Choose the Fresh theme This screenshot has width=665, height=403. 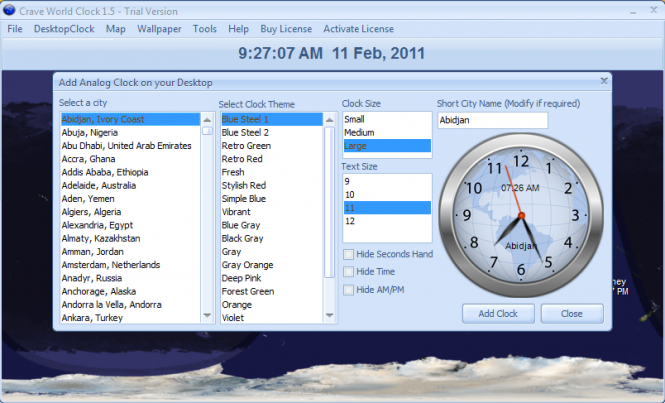271,172
